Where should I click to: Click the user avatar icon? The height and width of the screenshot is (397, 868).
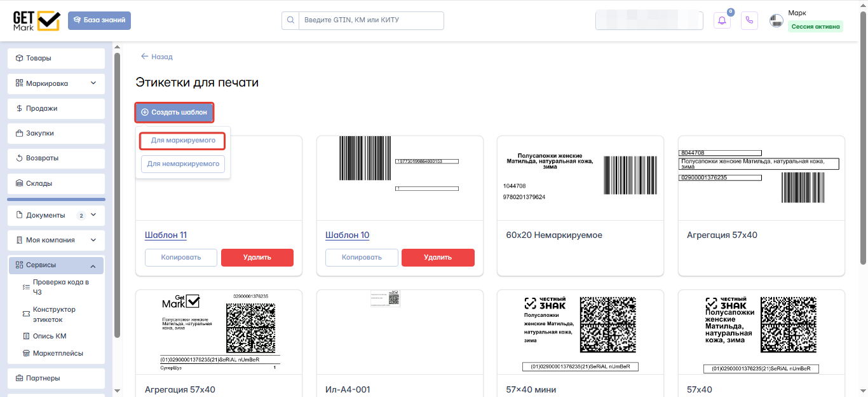[x=776, y=20]
